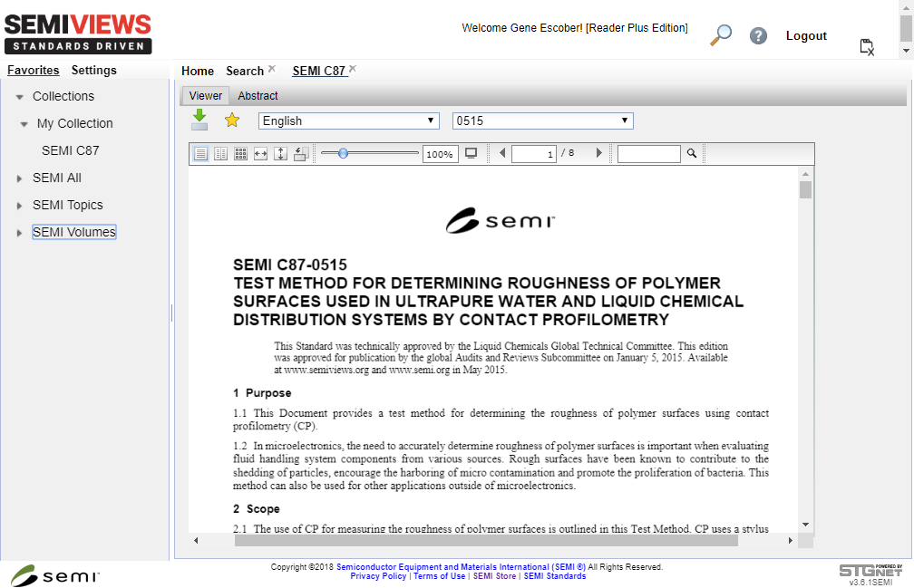Click the yellow favorite star icon
The height and width of the screenshot is (588, 914).
232,120
